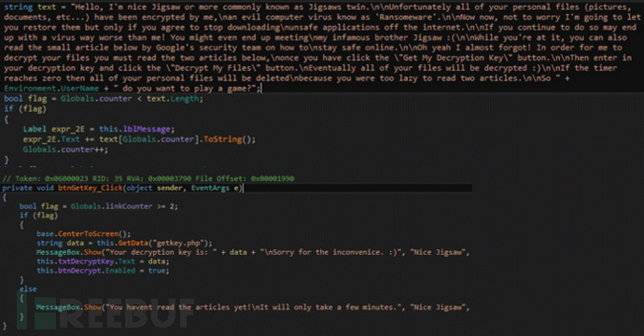Click the 'else' keyword

click(x=28, y=289)
